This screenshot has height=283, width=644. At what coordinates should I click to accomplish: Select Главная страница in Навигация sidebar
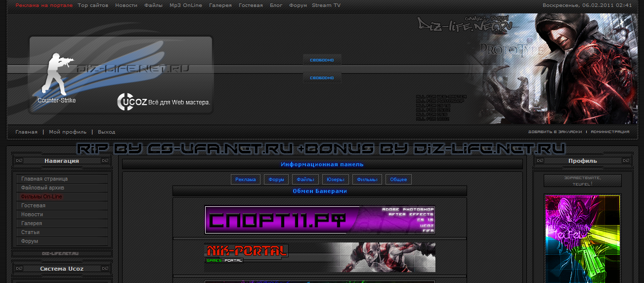62,179
